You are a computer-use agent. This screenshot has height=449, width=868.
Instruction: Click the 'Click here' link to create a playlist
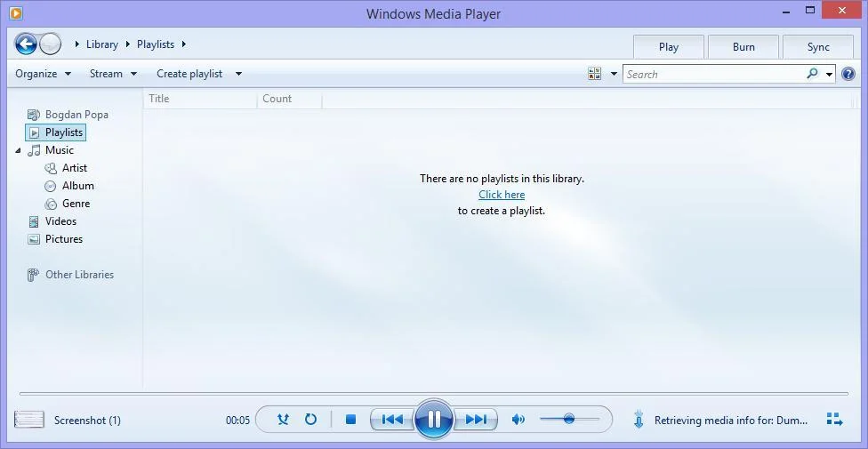(x=502, y=195)
